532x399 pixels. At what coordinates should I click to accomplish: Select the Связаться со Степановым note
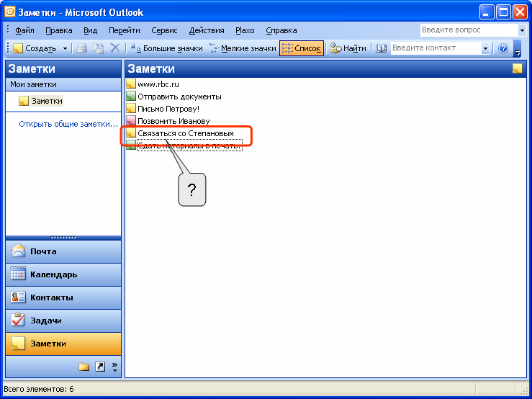tap(186, 133)
